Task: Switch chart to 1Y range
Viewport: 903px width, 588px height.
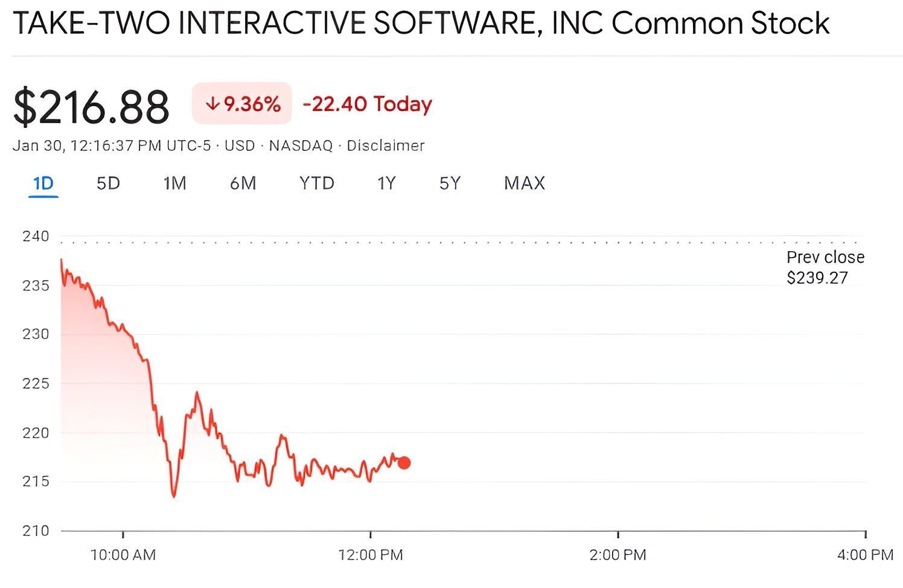Action: click(386, 184)
